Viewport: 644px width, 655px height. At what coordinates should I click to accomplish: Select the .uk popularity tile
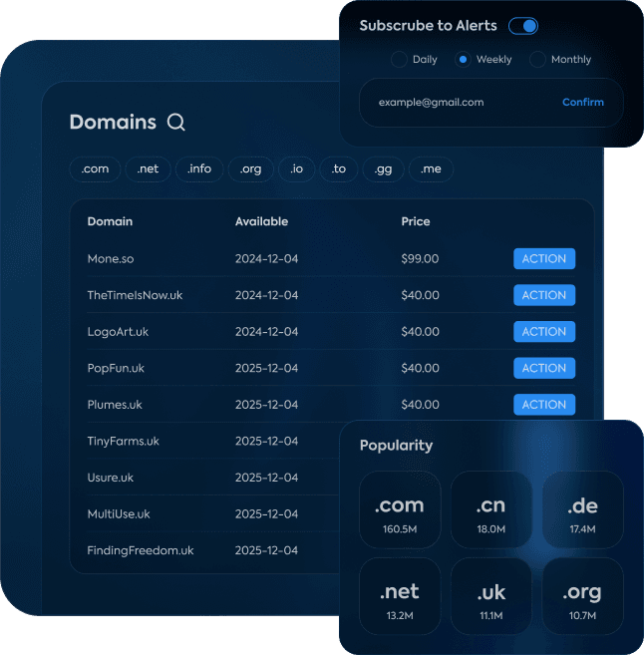point(490,597)
